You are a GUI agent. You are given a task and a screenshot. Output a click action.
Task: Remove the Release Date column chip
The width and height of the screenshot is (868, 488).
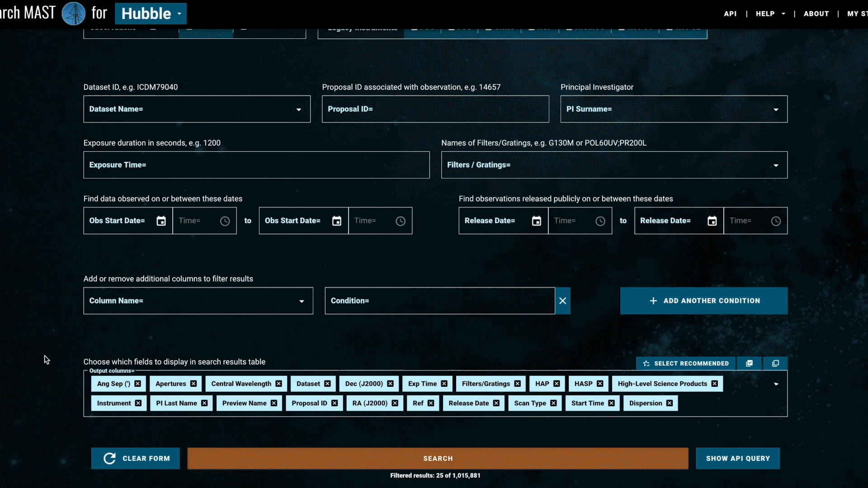coord(496,403)
